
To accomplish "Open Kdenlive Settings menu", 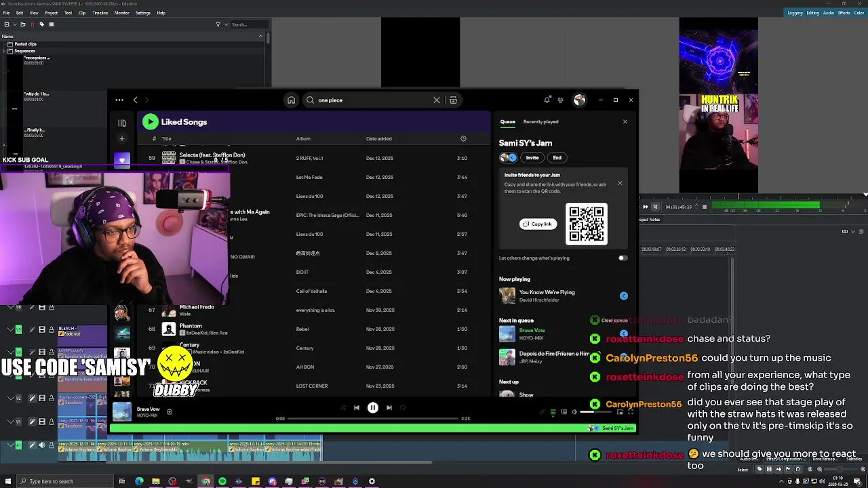I will click(x=143, y=13).
